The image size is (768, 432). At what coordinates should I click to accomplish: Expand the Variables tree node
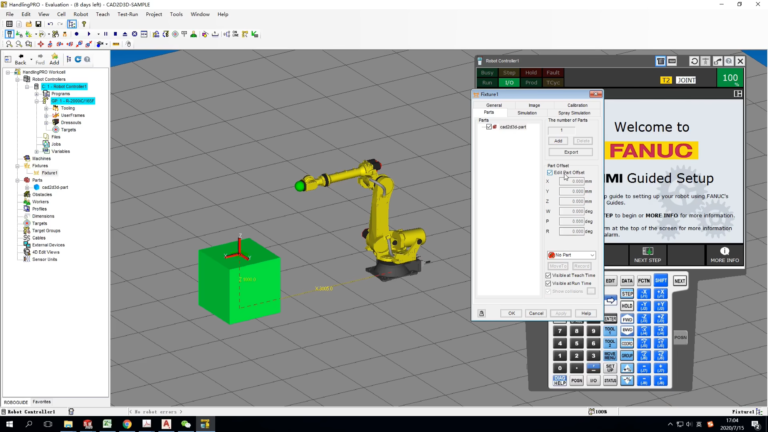(37, 151)
